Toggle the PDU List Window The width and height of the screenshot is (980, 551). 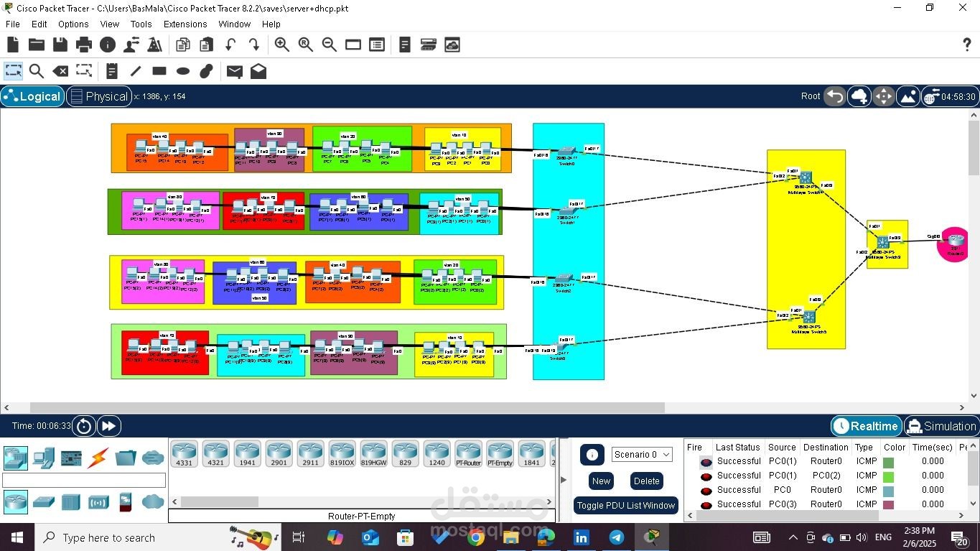click(625, 505)
